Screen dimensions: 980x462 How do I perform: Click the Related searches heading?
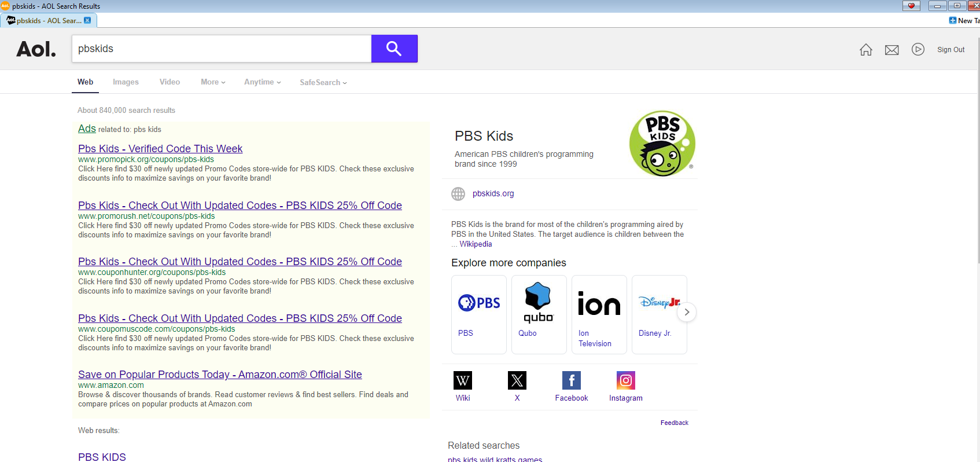click(x=484, y=446)
